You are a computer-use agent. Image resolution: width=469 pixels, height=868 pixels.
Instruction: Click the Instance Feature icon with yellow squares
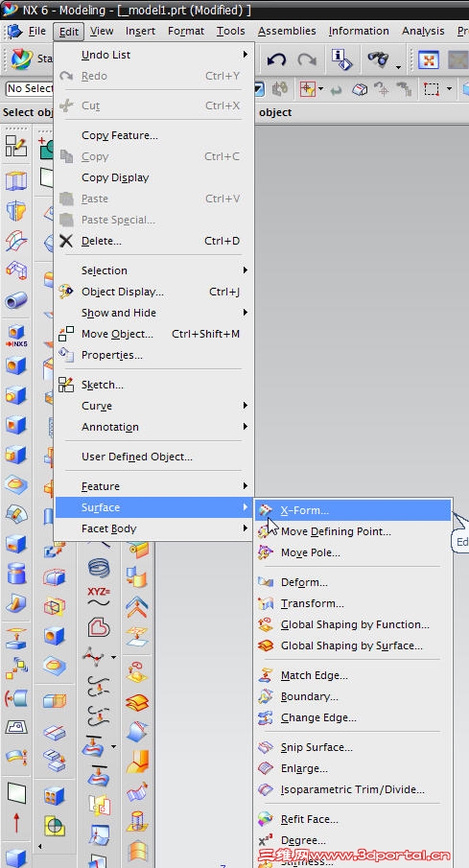(x=16, y=668)
